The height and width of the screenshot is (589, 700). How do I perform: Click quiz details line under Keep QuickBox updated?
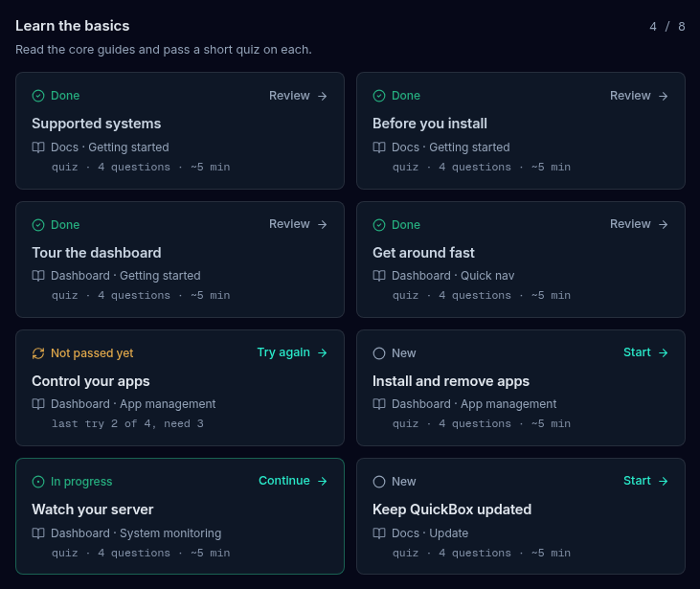point(482,553)
